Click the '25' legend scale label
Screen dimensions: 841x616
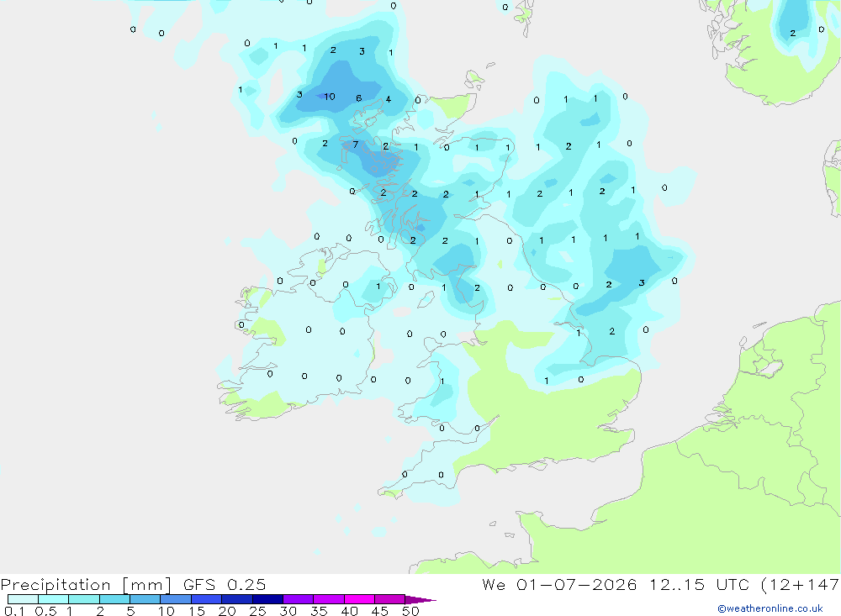(x=257, y=611)
